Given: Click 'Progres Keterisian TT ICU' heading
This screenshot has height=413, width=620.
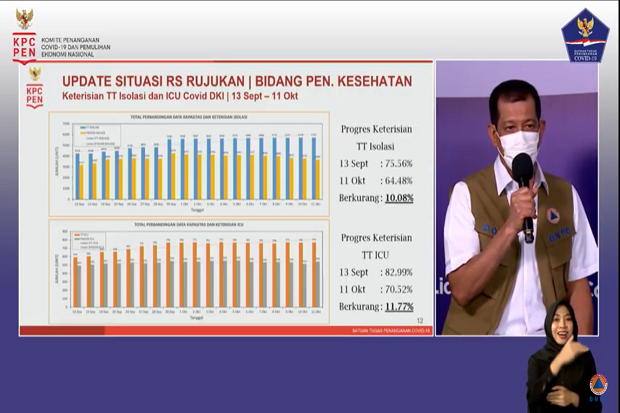Looking at the screenshot, I should (x=376, y=246).
